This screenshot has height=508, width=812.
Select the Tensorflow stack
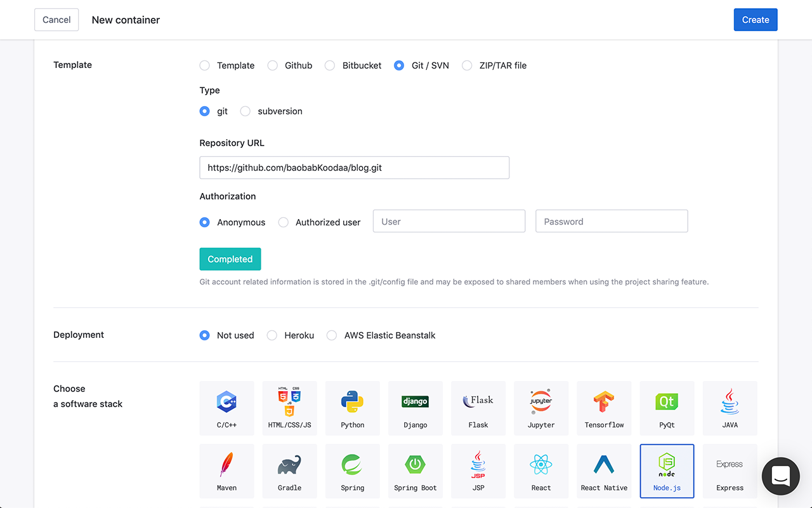click(x=603, y=408)
